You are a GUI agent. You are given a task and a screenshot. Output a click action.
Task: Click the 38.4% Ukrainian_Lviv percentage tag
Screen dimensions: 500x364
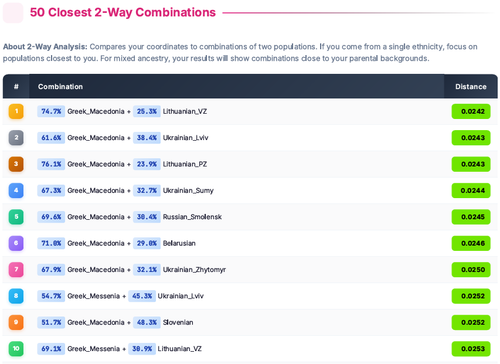click(147, 138)
